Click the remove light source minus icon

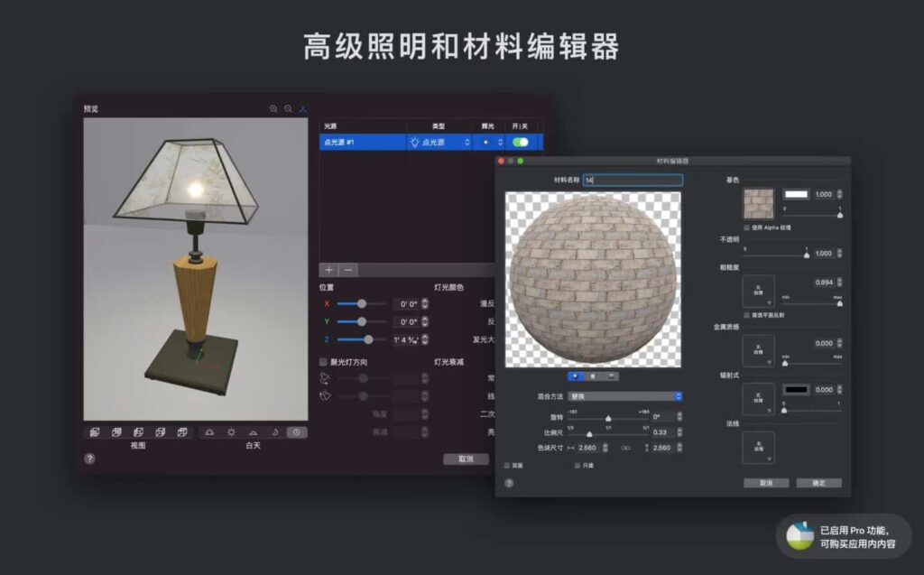pos(346,269)
